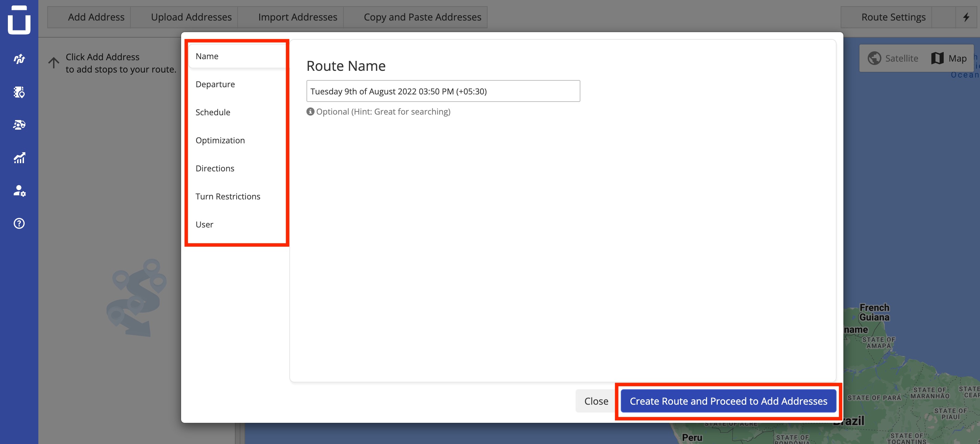
Task: Open the help question mark icon
Action: 19,223
